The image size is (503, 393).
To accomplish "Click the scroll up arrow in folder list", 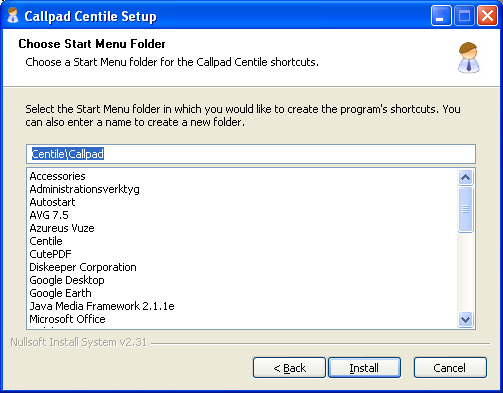I will point(465,177).
